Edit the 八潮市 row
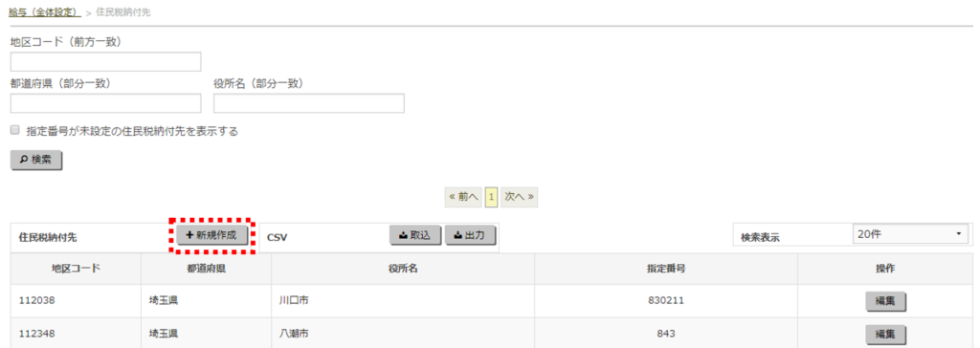This screenshot has height=348, width=980. pos(885,334)
